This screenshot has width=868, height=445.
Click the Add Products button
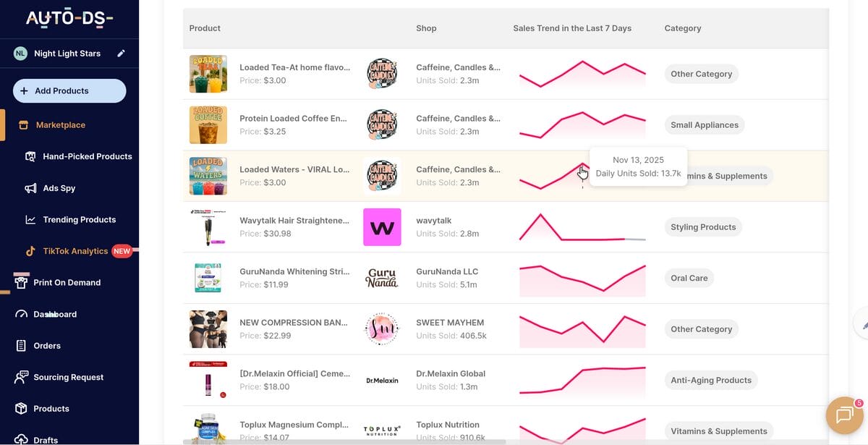pos(69,90)
